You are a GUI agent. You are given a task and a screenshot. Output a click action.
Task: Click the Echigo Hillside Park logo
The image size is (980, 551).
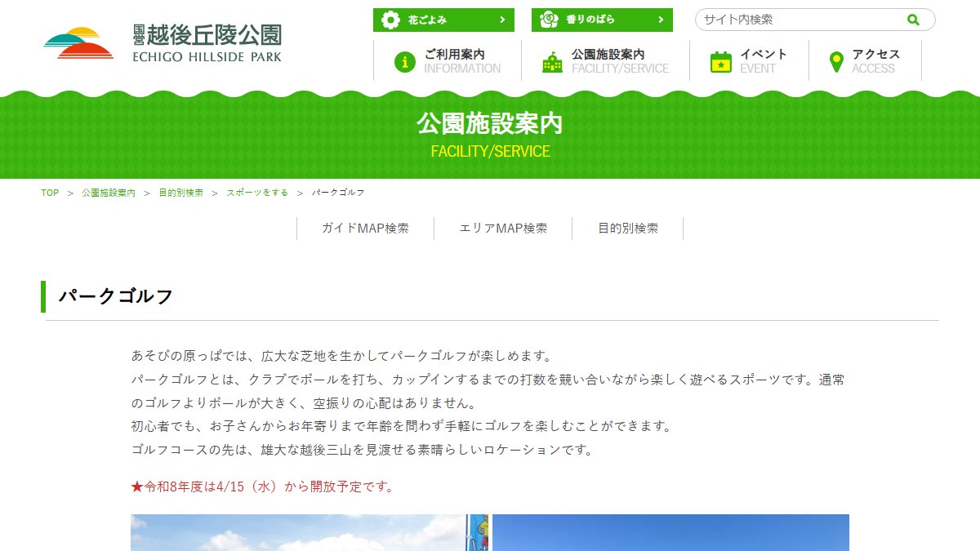[163, 44]
